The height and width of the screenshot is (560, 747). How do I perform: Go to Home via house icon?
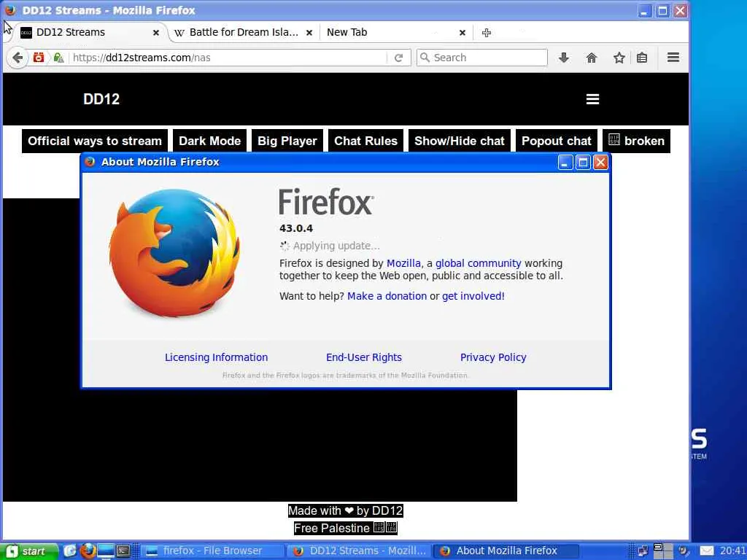591,58
